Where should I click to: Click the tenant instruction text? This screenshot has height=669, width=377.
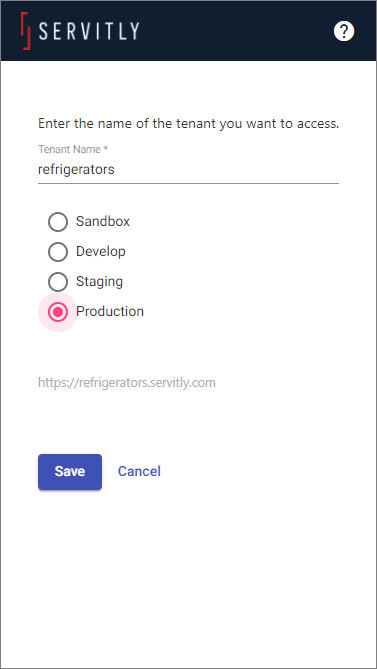[x=188, y=124]
